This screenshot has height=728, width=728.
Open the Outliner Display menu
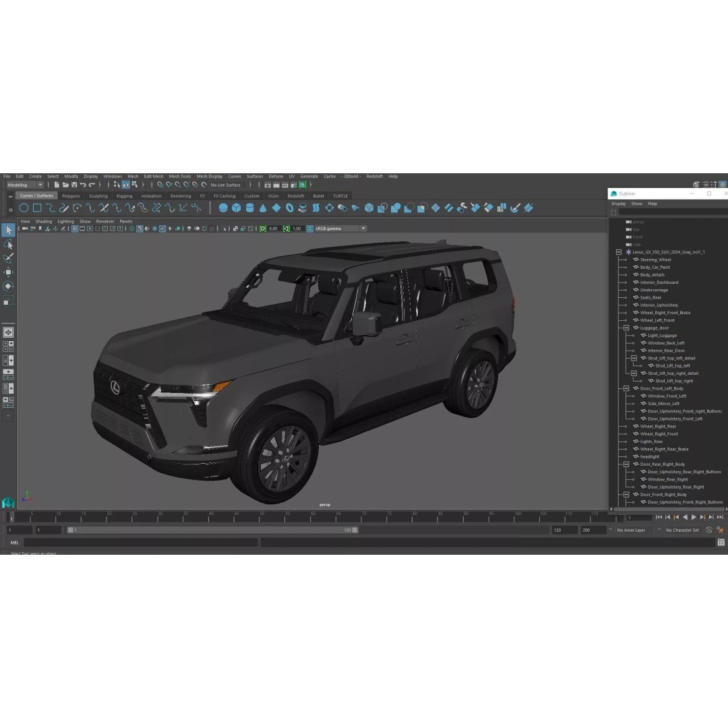click(x=618, y=204)
